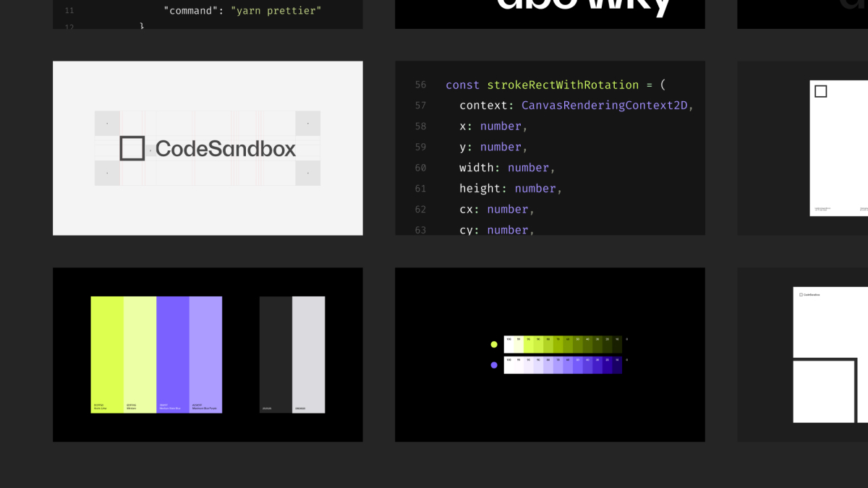
Task: Click the small CodeSandbox label on the stationery
Action: [x=810, y=295]
